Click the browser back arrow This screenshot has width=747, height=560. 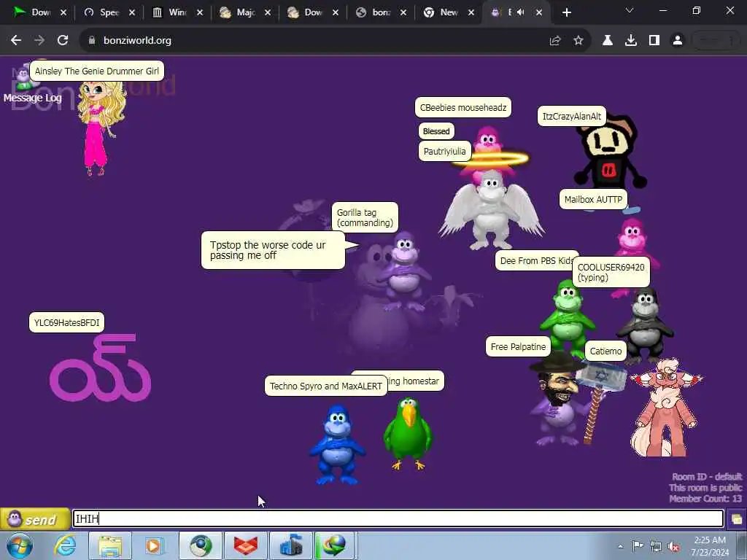pyautogui.click(x=16, y=41)
